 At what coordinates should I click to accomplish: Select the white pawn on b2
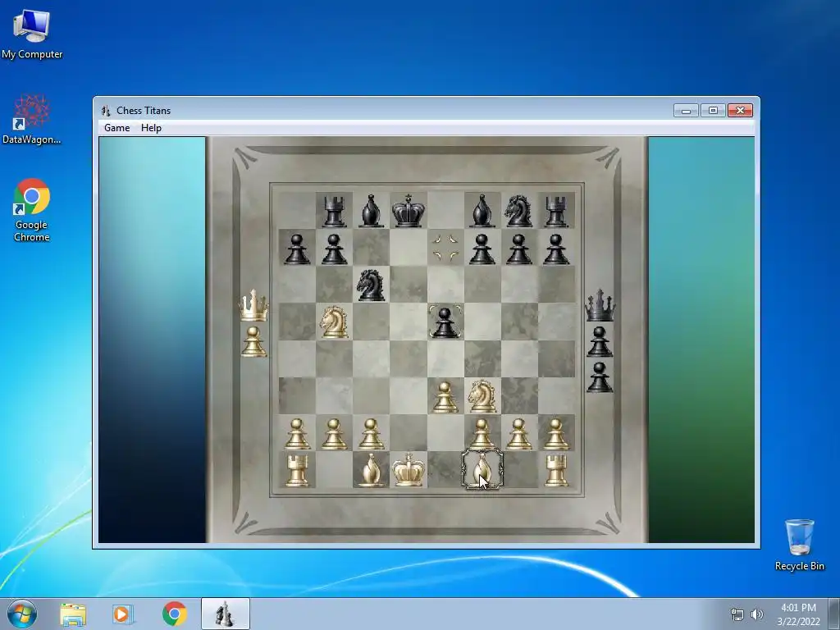point(335,433)
